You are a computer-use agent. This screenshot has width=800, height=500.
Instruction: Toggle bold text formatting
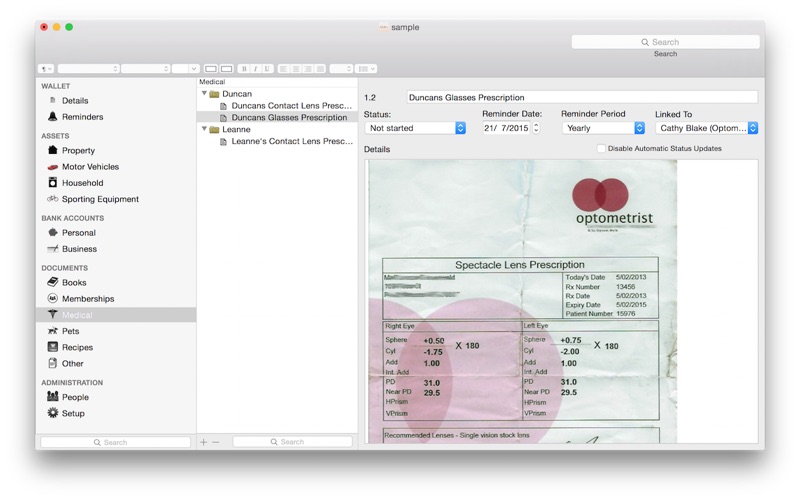click(244, 68)
